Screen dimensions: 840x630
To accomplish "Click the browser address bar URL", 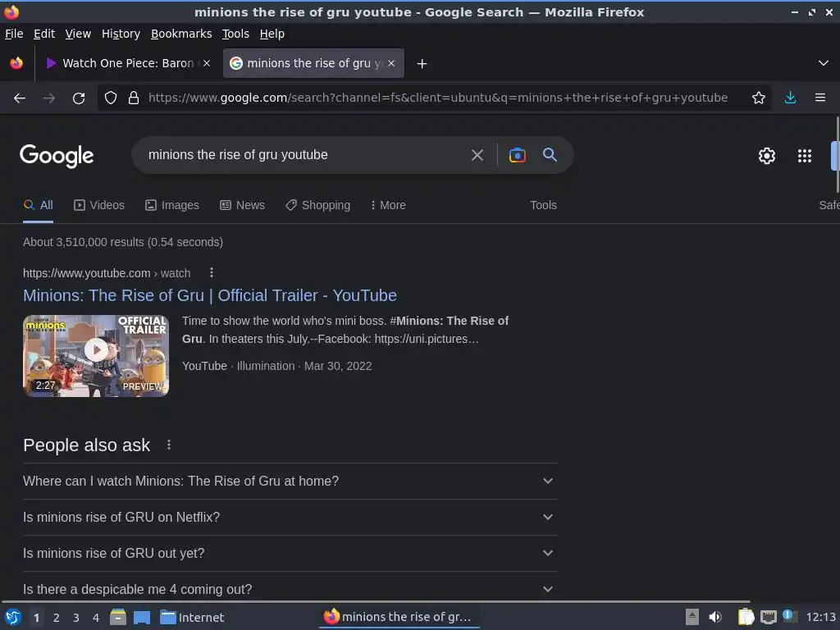I will (438, 98).
